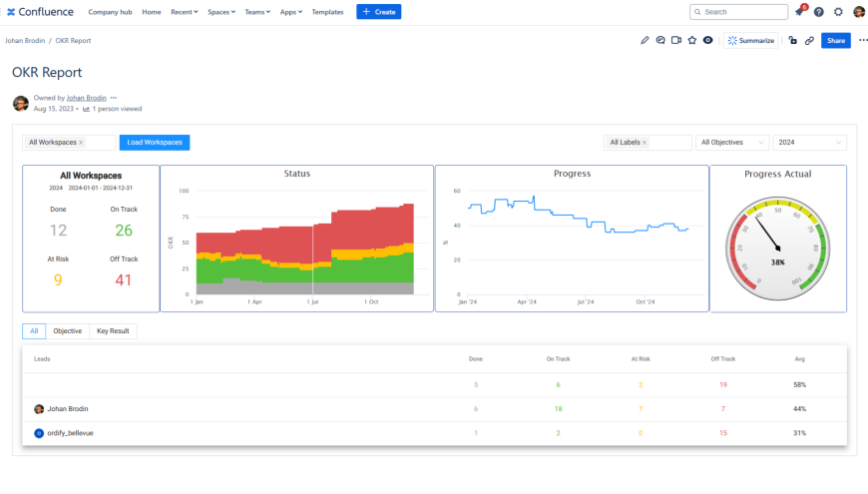Screen dimensions: 868x494
Task: Open the help question mark icon
Action: click(819, 12)
